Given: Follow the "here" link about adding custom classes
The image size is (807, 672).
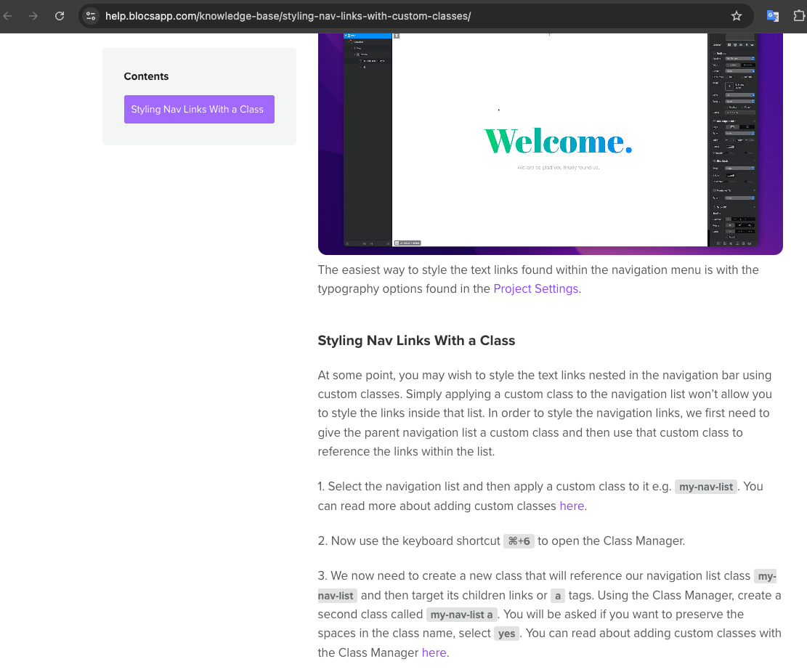Looking at the screenshot, I should pyautogui.click(x=571, y=506).
